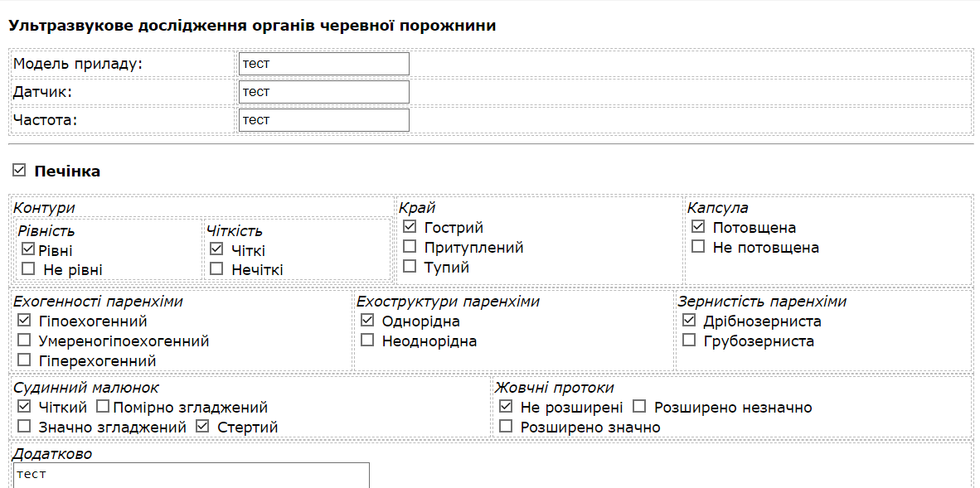Check the Притуплений edge option
This screenshot has width=980, height=488.
(x=410, y=246)
